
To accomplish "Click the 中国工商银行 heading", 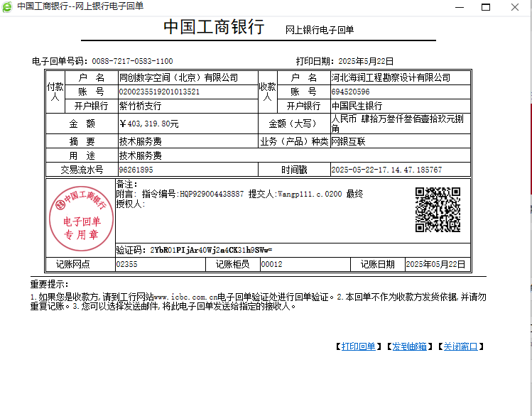I will click(x=214, y=27).
